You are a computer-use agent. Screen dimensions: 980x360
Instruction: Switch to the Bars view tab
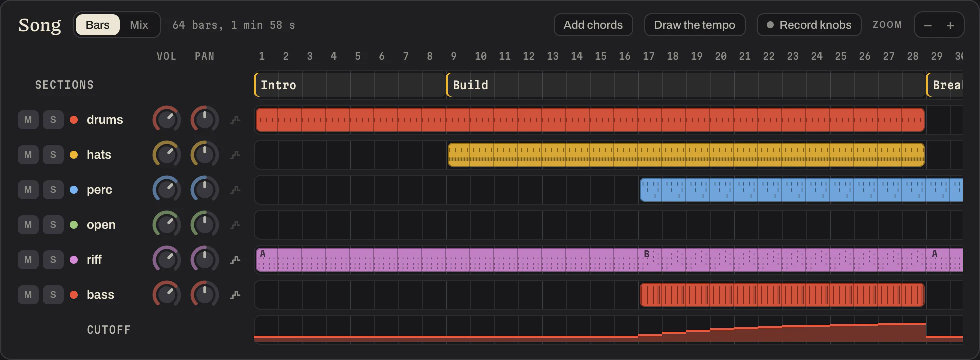98,25
